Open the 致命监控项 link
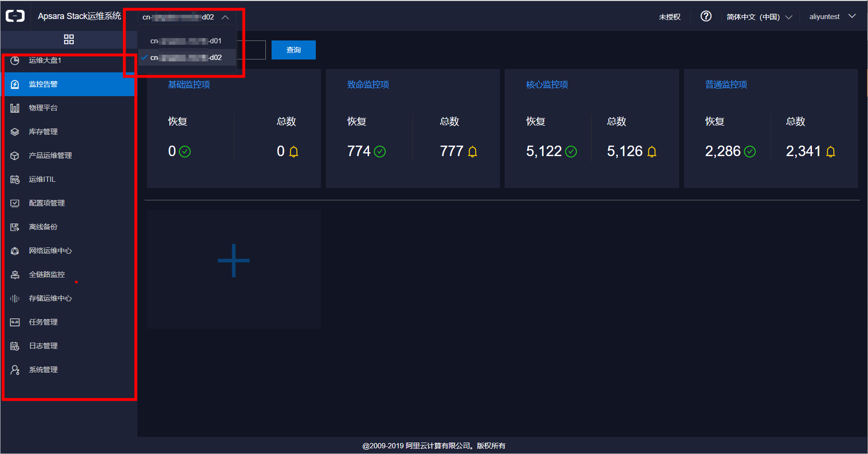The width and height of the screenshot is (868, 454). [368, 85]
